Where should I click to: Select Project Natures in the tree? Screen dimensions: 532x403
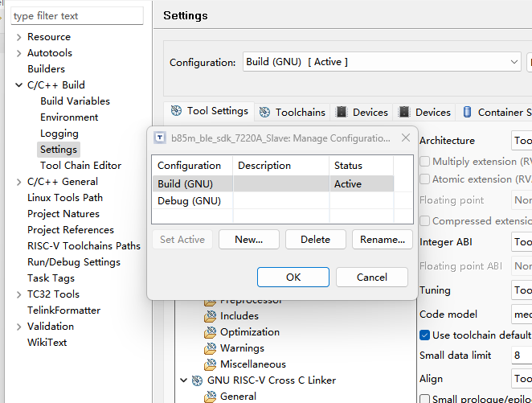[63, 214]
